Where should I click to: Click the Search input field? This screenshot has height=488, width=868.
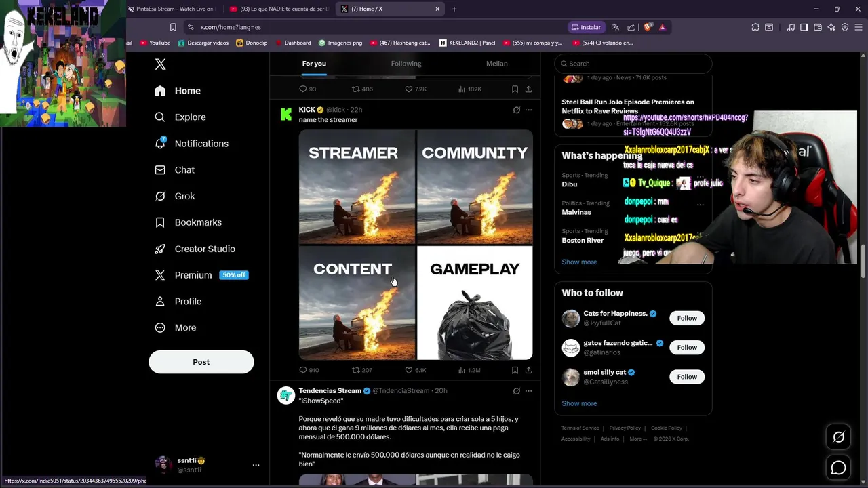click(633, 64)
